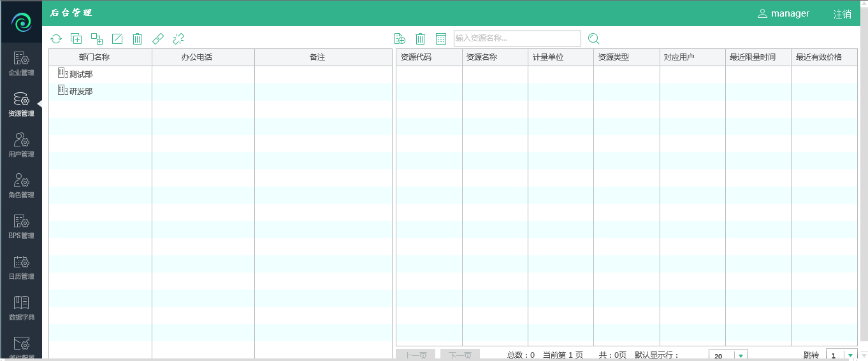Select the 研发部 department row
This screenshot has width=868, height=361.
click(x=81, y=92)
